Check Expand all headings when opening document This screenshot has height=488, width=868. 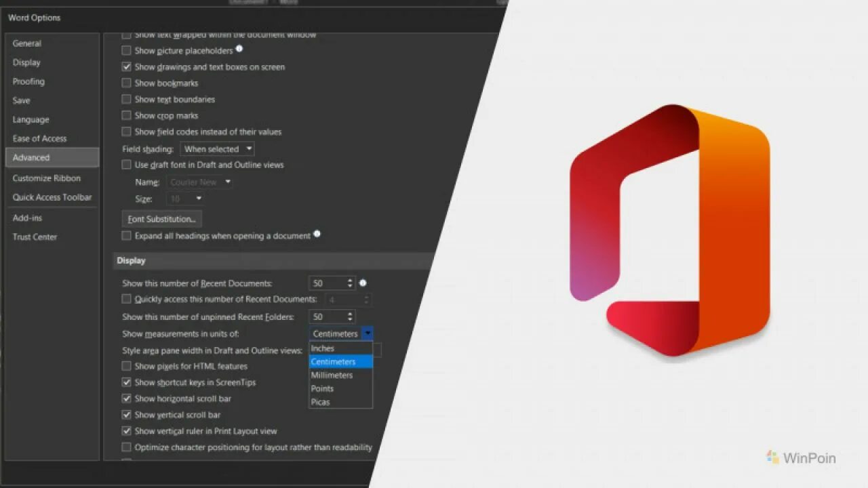[x=126, y=236]
